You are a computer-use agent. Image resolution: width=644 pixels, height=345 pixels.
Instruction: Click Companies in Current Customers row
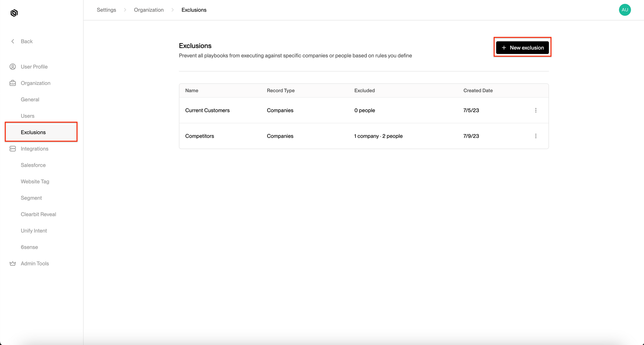[280, 110]
